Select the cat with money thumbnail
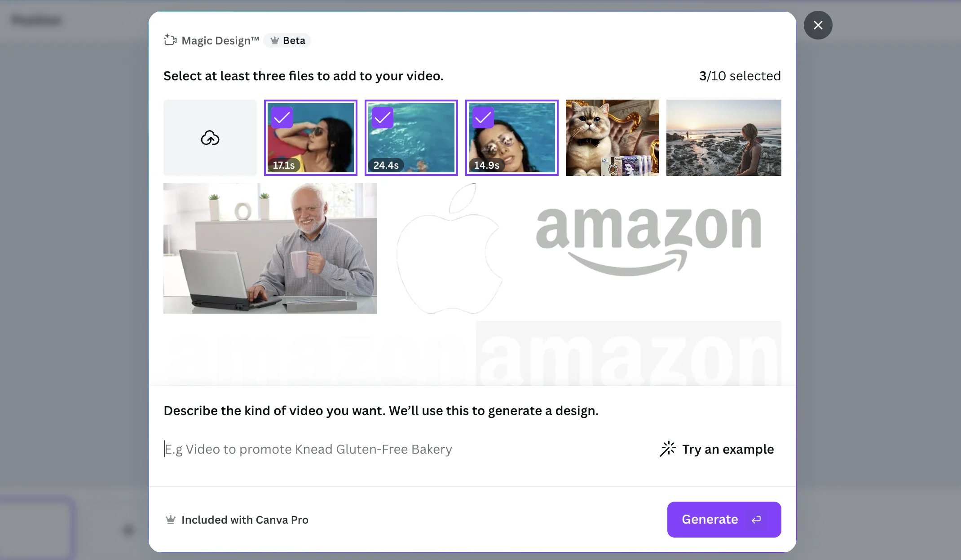 (613, 138)
